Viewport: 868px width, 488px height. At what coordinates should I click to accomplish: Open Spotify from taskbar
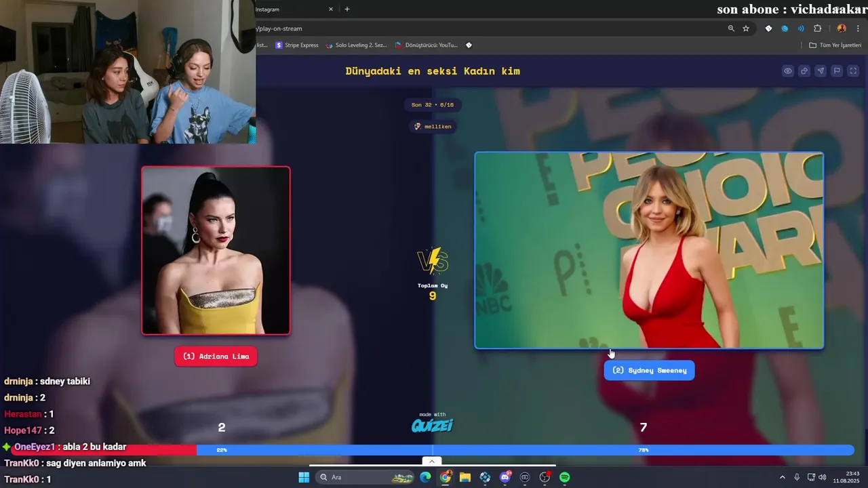565,477
